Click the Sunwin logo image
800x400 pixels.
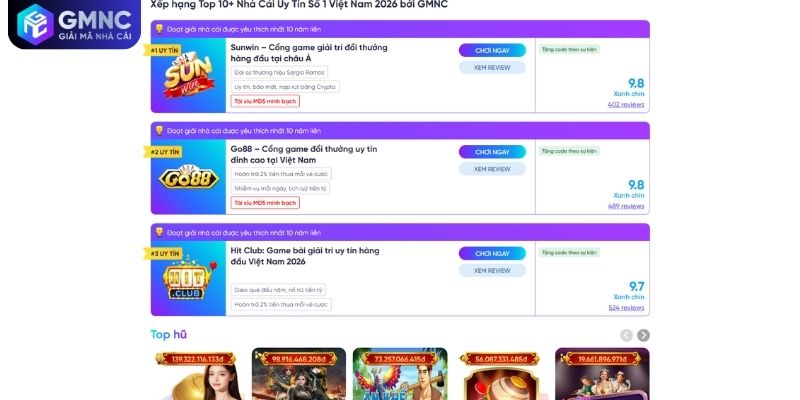click(188, 77)
